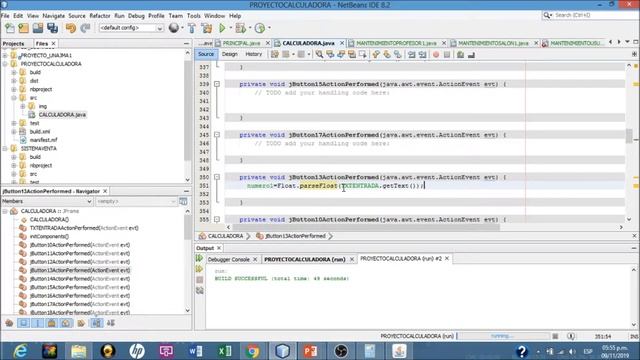Click the running progress bar in status bar
Viewport: 640px width, 360px height.
503,336
